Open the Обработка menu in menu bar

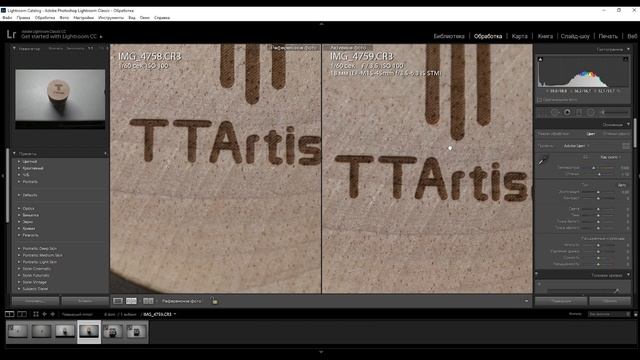[x=45, y=18]
